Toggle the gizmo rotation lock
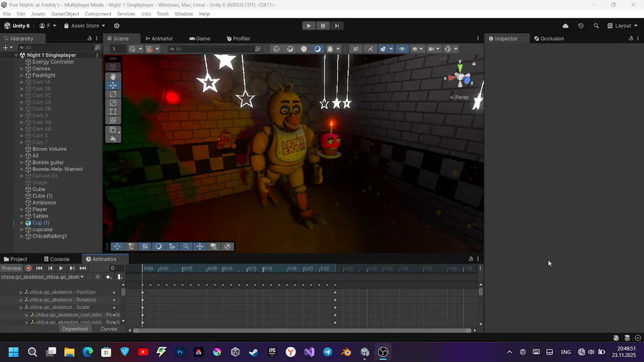This screenshot has width=644, height=362. click(x=474, y=64)
